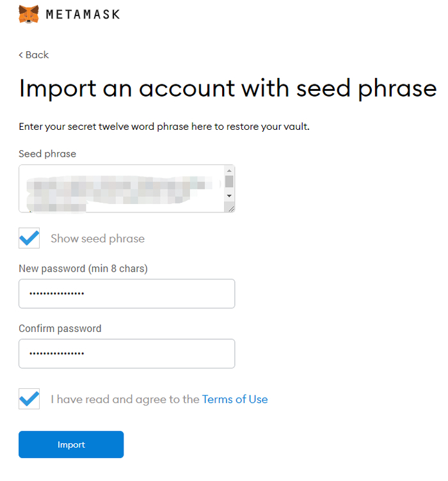Click inside the Seed phrase text area

coord(122,188)
